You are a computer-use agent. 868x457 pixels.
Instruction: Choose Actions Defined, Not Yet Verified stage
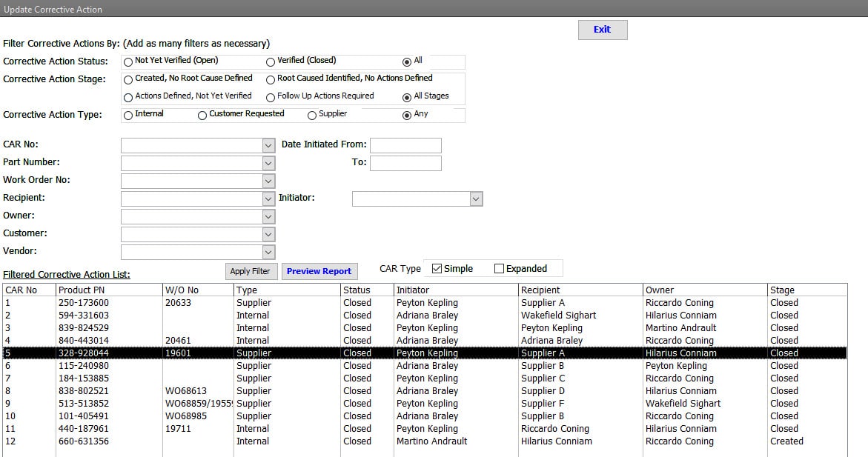[x=128, y=97]
